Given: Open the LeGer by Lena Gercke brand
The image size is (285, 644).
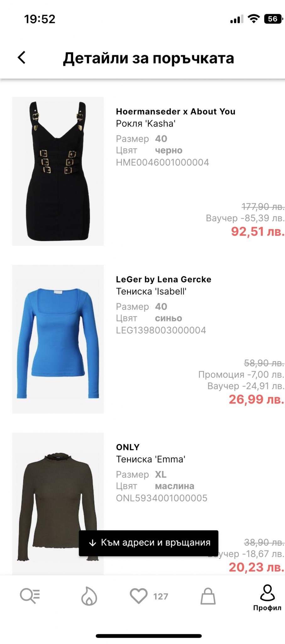Looking at the screenshot, I should pyautogui.click(x=164, y=280).
